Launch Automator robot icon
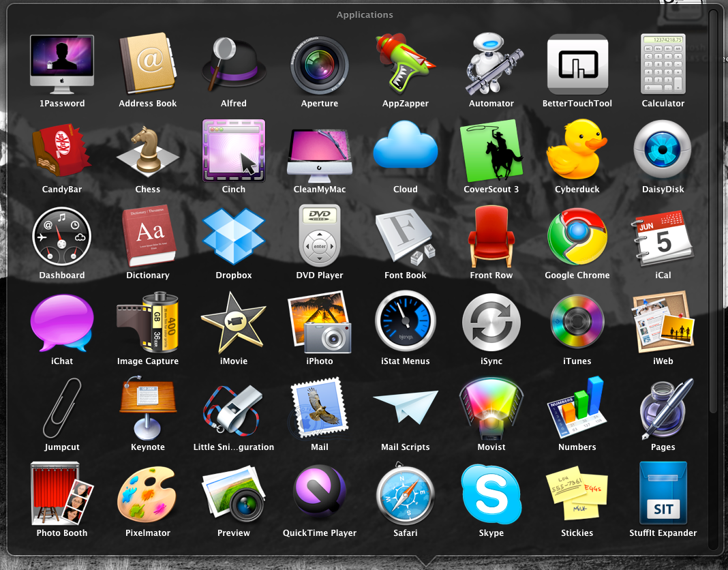Viewport: 728px width, 570px height. coord(493,63)
